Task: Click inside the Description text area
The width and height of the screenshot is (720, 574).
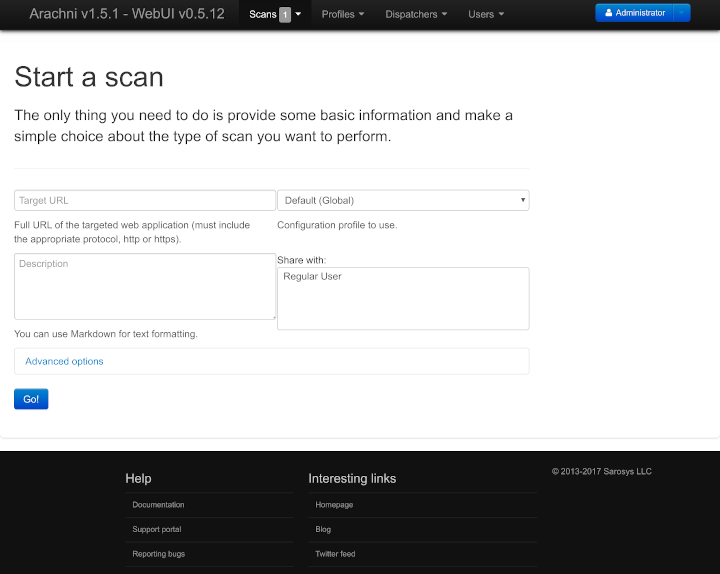Action: pyautogui.click(x=145, y=286)
